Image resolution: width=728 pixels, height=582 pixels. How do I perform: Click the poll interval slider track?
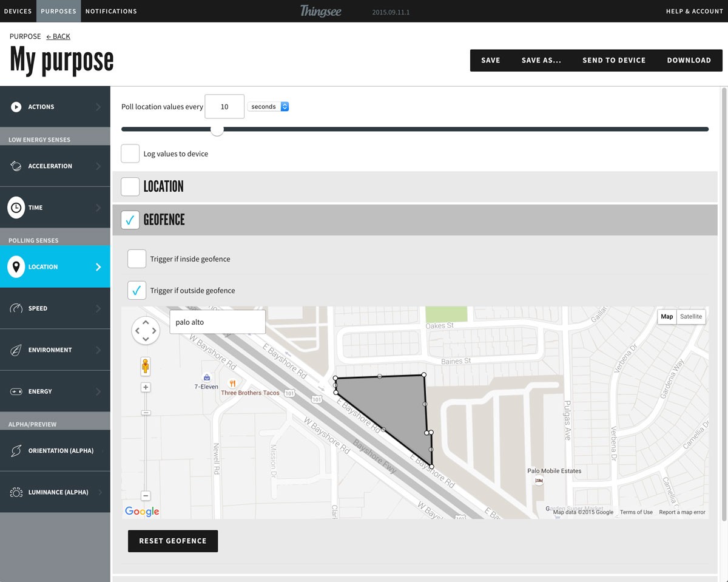coord(415,129)
